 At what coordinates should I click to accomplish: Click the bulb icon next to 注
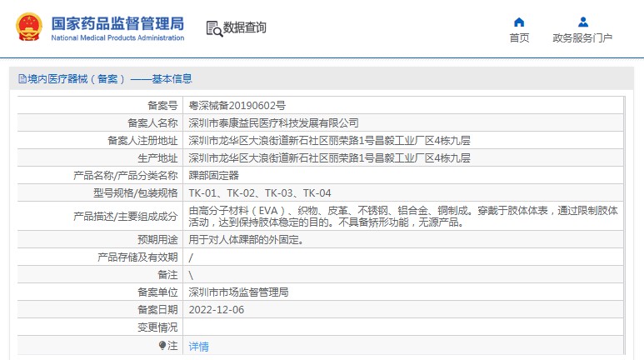click(162, 345)
